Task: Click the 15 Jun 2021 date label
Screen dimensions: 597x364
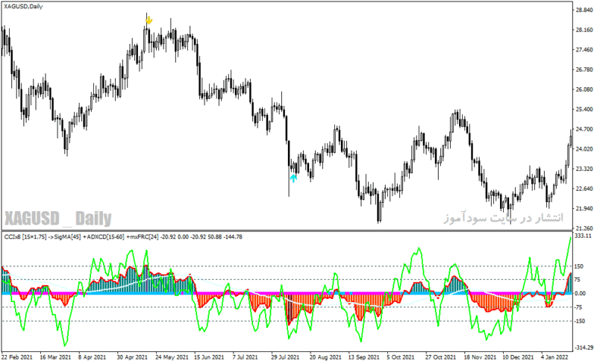Action: point(209,357)
